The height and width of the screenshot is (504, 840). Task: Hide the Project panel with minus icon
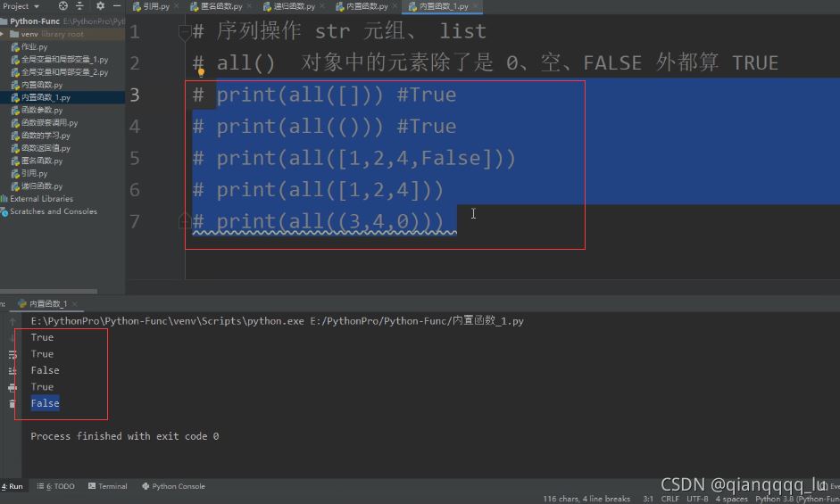coord(117,6)
